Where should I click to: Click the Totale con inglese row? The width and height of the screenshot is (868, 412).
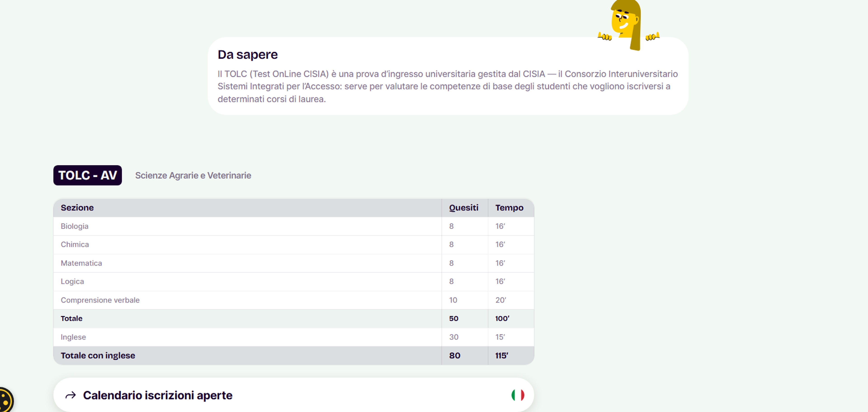click(x=294, y=356)
